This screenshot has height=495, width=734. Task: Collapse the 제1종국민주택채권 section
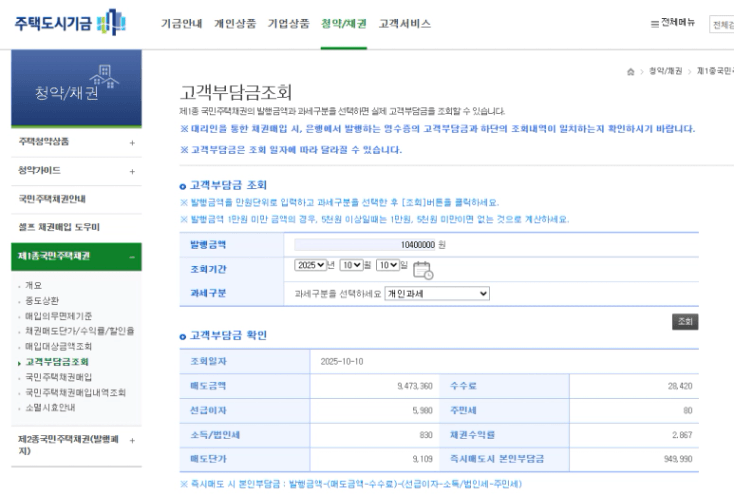pos(131,256)
